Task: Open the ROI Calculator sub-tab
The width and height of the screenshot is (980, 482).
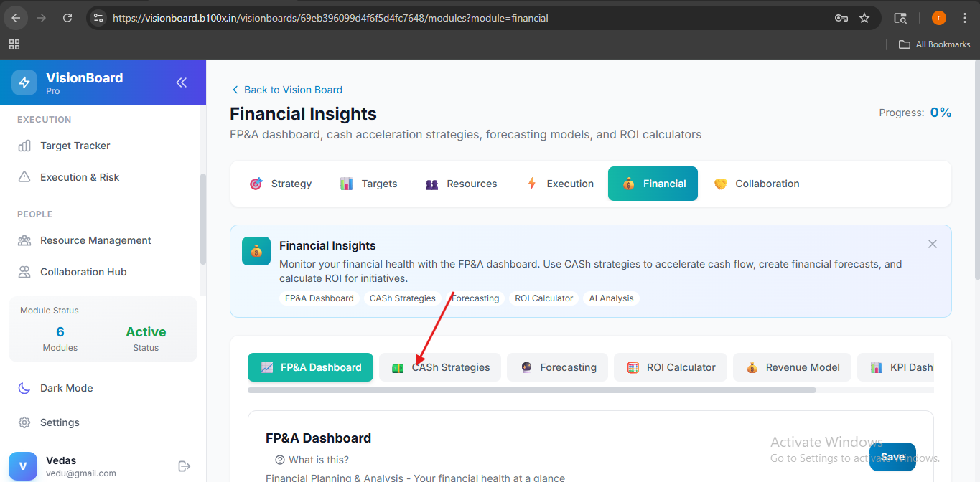Action: click(x=671, y=367)
